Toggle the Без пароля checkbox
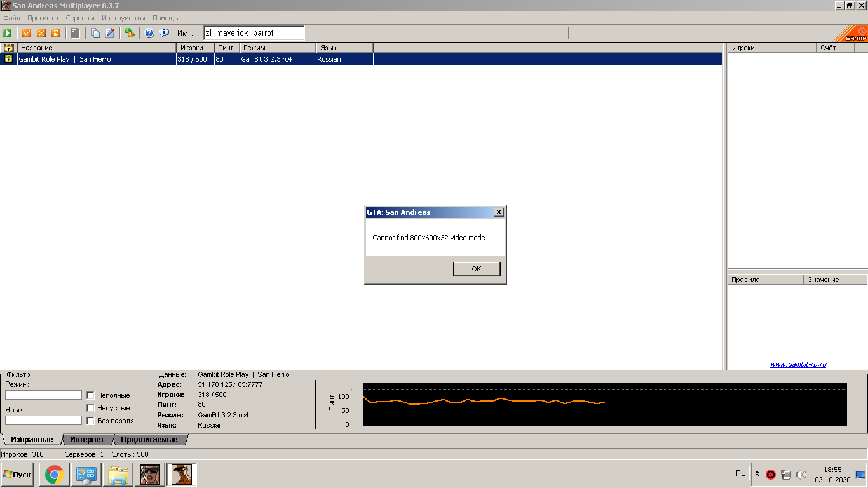Screen dimensions: 868x488 (90, 421)
